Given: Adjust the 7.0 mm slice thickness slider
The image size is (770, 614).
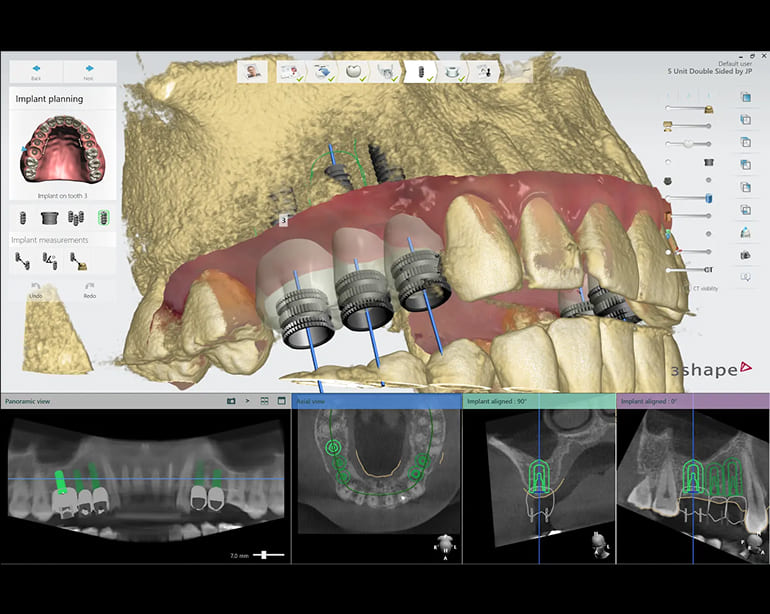Looking at the screenshot, I should tap(269, 555).
